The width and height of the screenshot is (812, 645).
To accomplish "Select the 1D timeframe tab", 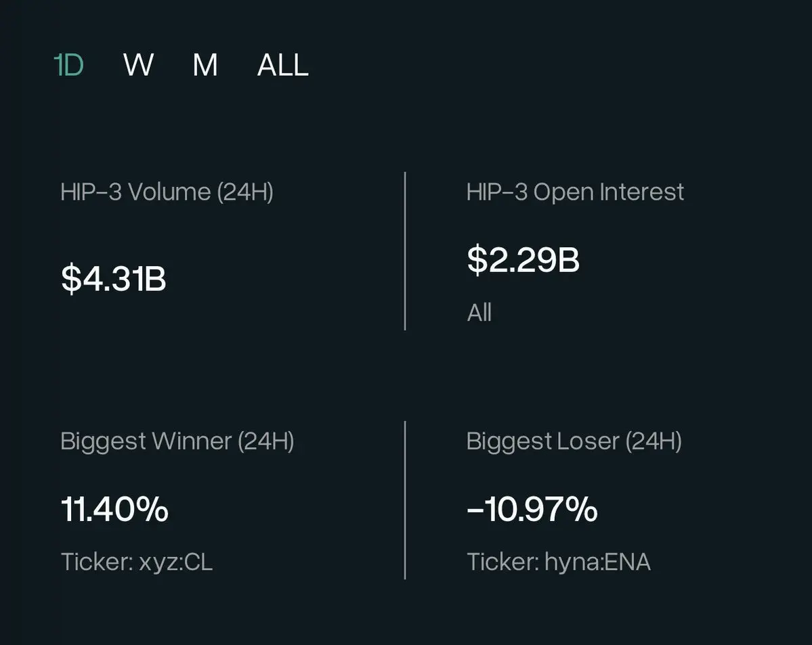I will pos(68,66).
